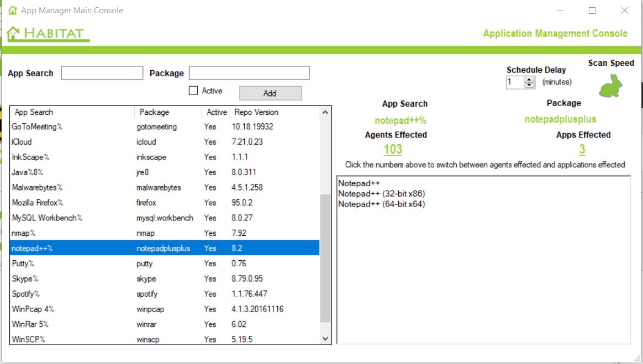This screenshot has width=643, height=364.
Task: Select the GoToMeeting% row
Action: [165, 126]
